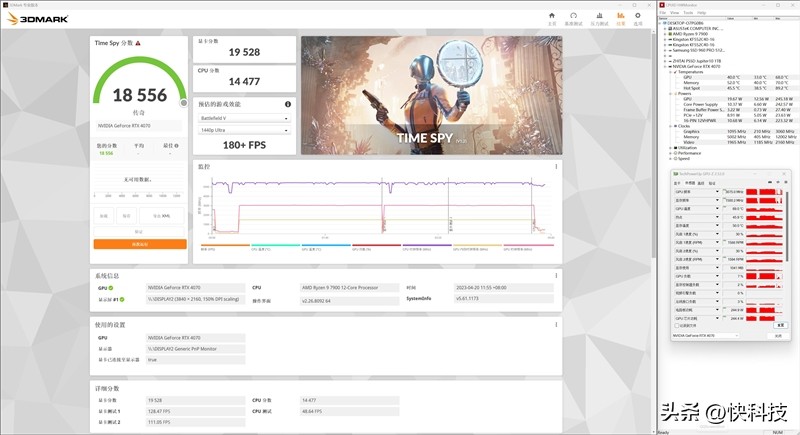Click the orange frame rate legend swatch
This screenshot has width=800, height=435.
click(x=225, y=245)
